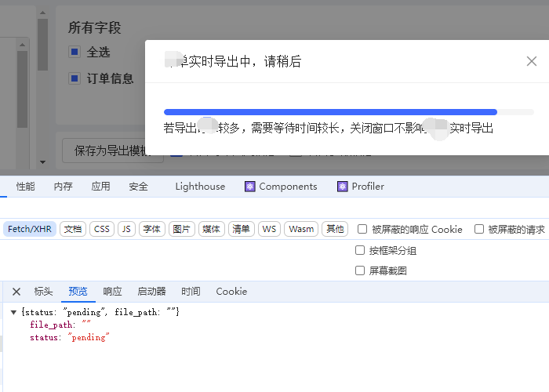Open the 标头 tab
The width and height of the screenshot is (549, 392).
(x=43, y=292)
